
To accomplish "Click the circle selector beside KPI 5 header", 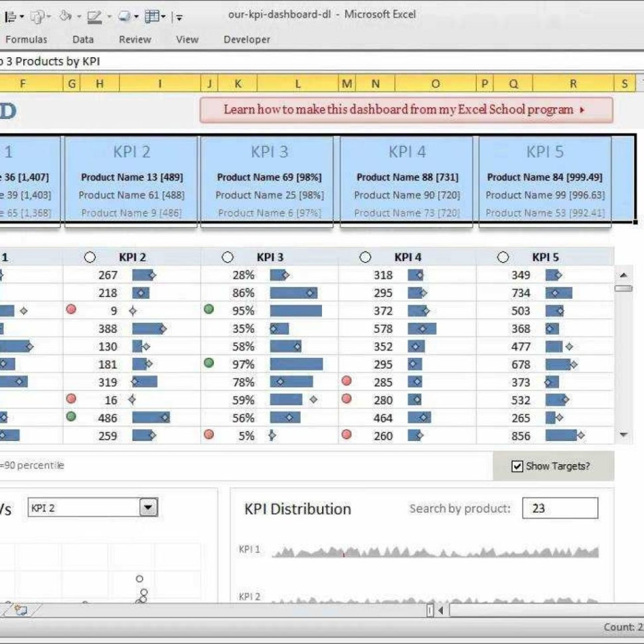I will click(x=503, y=257).
